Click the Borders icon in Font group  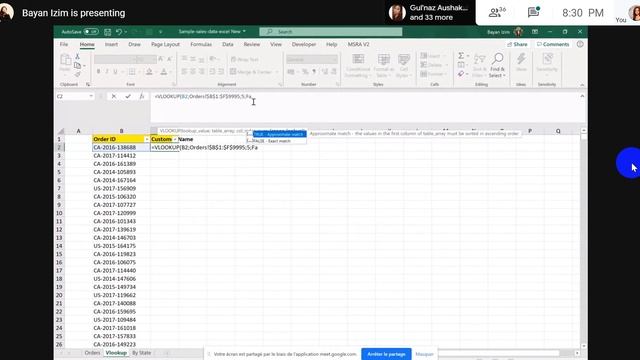(132, 72)
